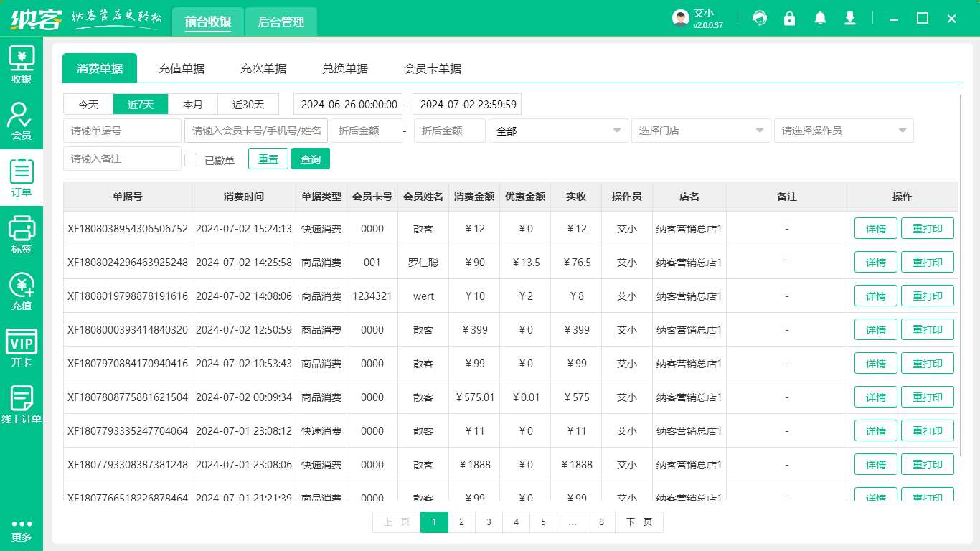The image size is (980, 551).
Task: Click the customer service headset icon
Action: (x=760, y=18)
